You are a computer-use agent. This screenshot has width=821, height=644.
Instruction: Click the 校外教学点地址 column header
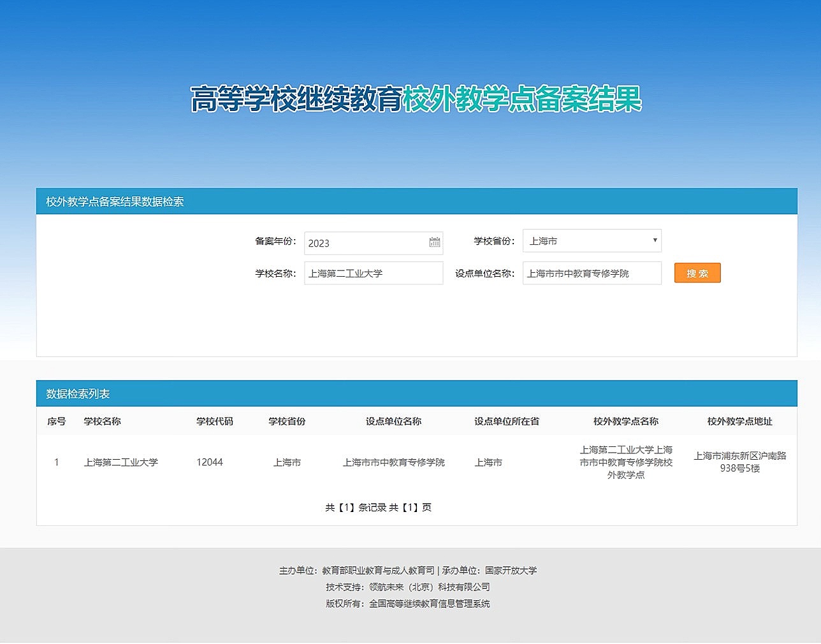tap(739, 421)
